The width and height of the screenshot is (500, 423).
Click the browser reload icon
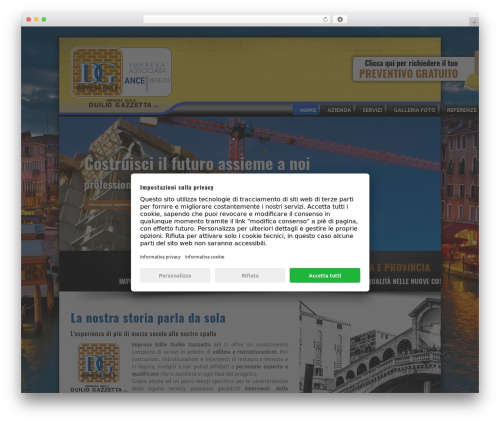(325, 19)
